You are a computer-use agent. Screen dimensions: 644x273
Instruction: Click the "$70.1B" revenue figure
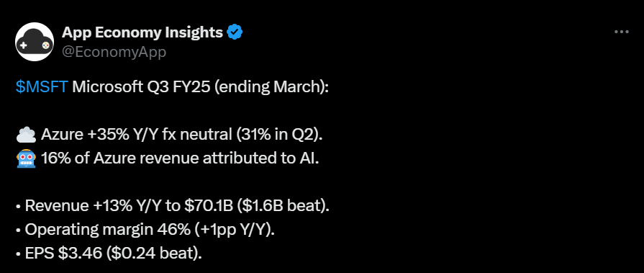[209, 205]
